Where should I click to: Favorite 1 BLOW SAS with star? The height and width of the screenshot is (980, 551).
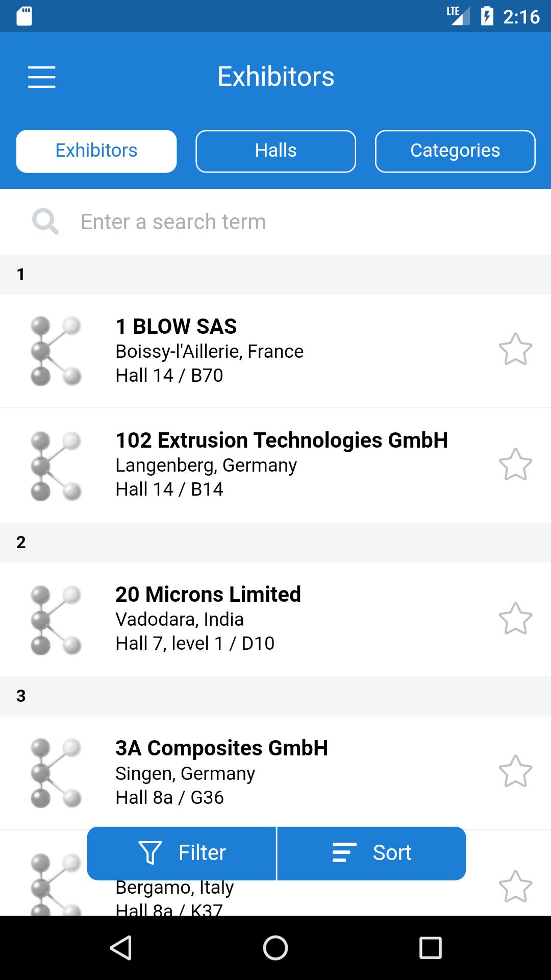pyautogui.click(x=515, y=350)
